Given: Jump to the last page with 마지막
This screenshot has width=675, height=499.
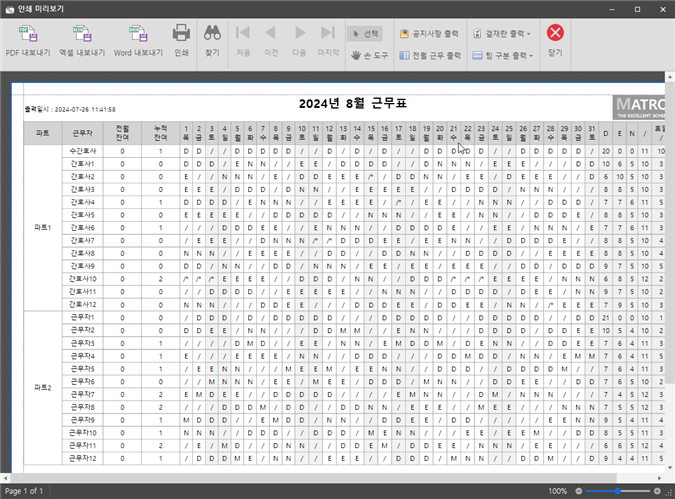Looking at the screenshot, I should tap(328, 39).
